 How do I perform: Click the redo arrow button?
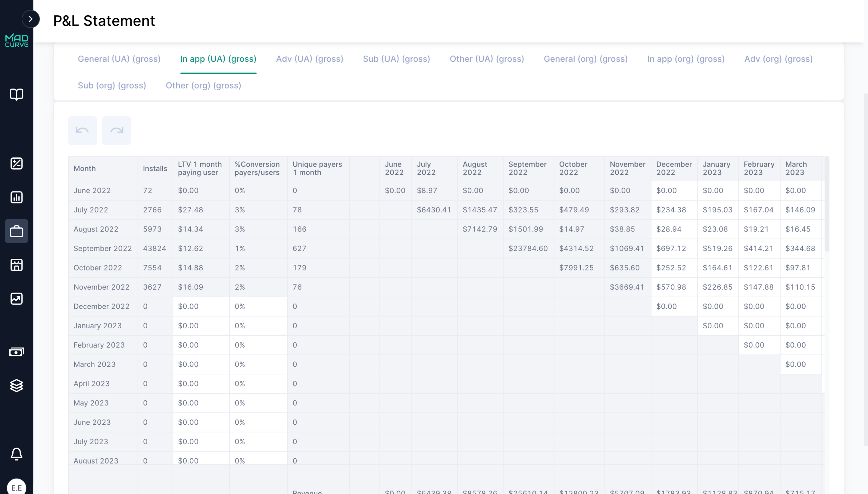pyautogui.click(x=116, y=131)
